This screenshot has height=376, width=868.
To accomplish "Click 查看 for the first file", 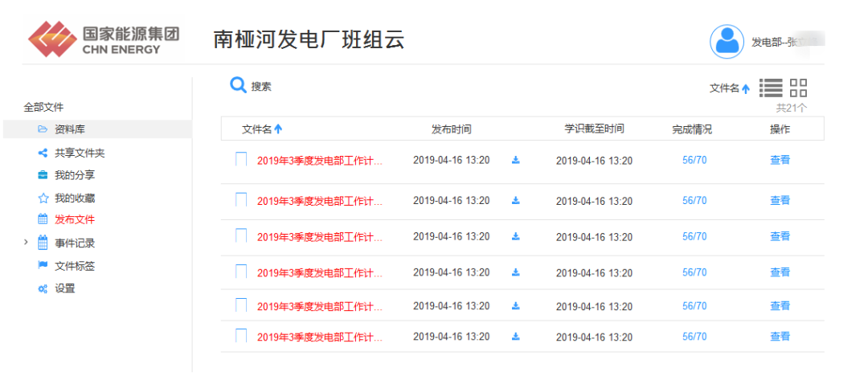I will coord(780,160).
